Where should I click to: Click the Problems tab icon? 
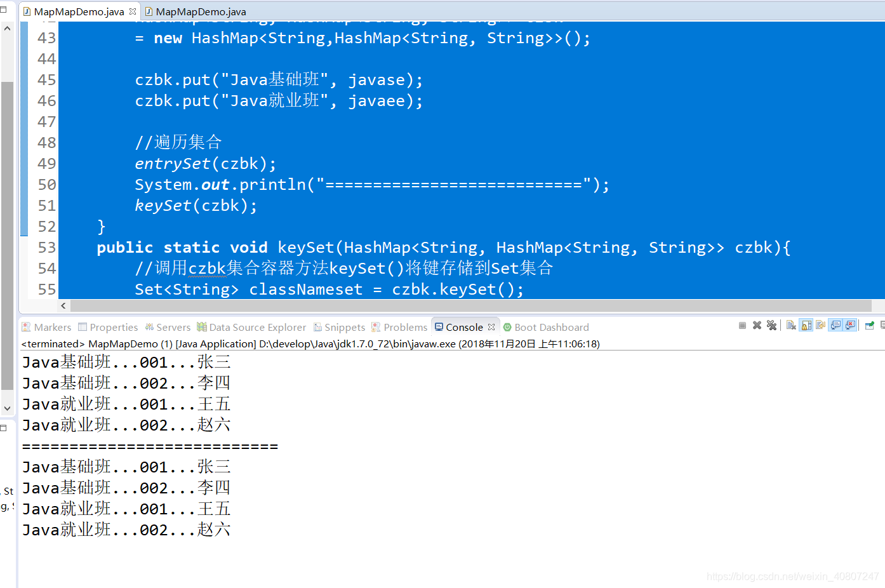pyautogui.click(x=376, y=327)
